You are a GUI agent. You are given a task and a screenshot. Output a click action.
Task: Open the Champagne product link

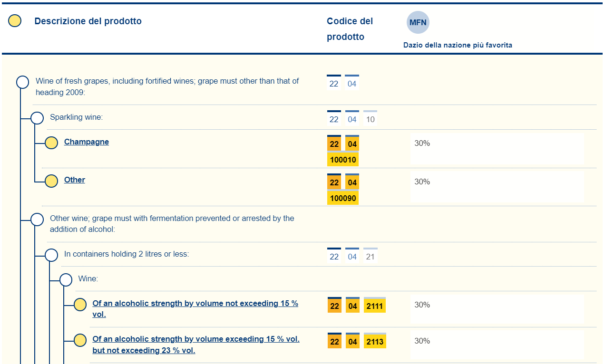[x=87, y=142]
